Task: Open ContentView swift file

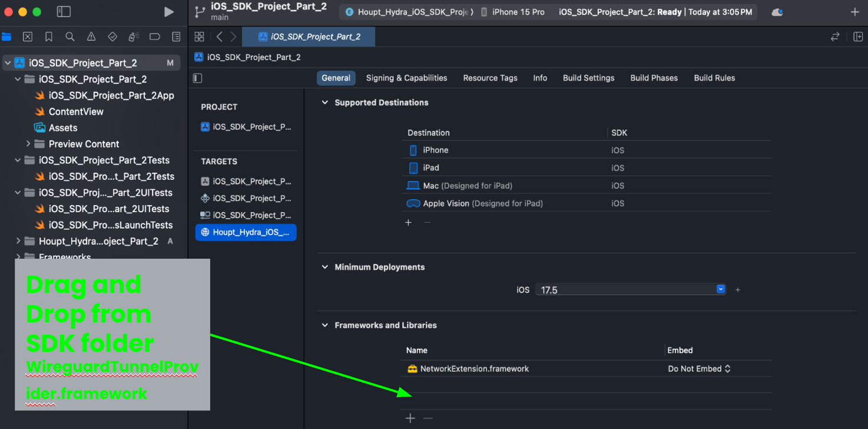Action: coord(76,111)
